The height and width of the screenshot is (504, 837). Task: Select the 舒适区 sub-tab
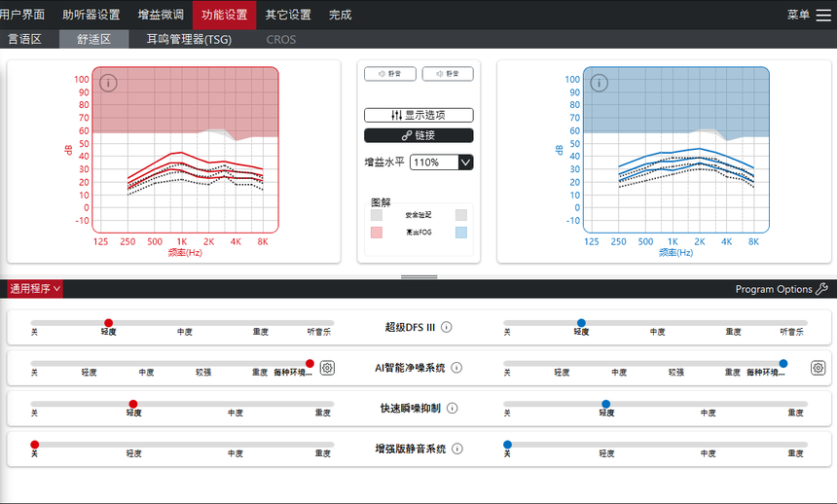[94, 40]
